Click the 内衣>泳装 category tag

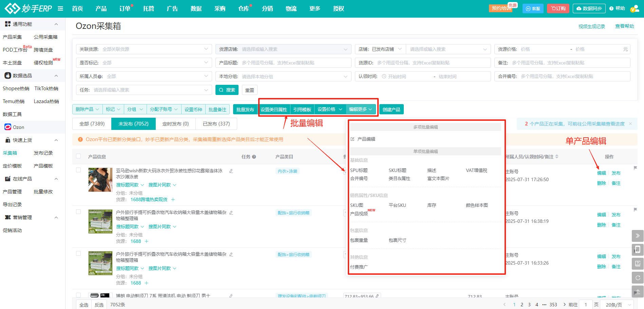point(288,171)
